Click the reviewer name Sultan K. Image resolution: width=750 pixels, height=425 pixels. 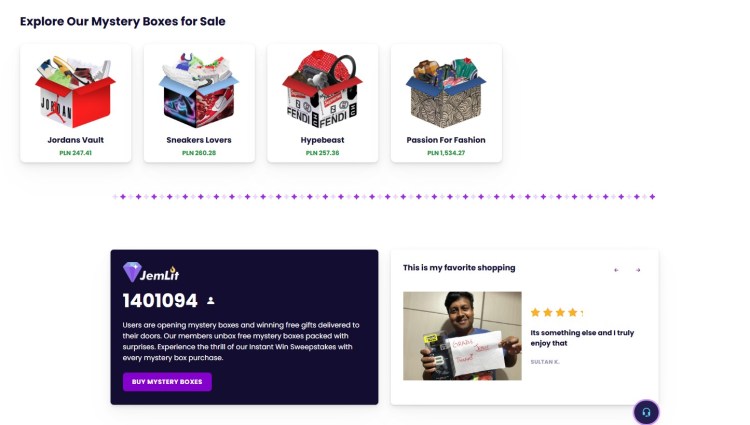pos(545,361)
